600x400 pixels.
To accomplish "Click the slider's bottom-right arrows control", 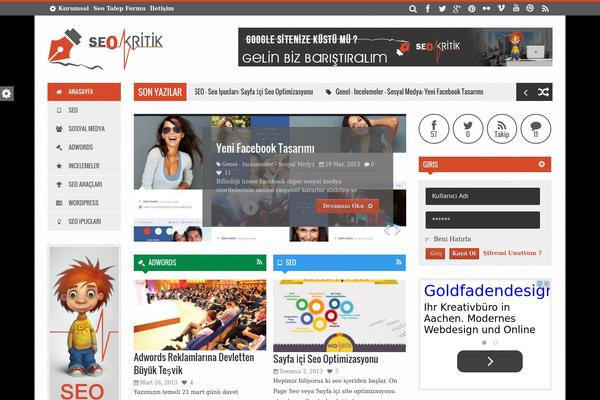I will 392,229.
